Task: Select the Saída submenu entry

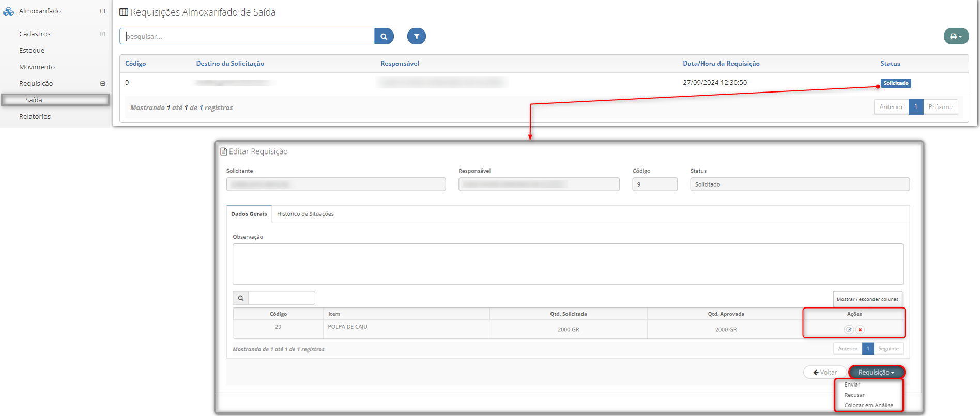Action: click(x=55, y=100)
